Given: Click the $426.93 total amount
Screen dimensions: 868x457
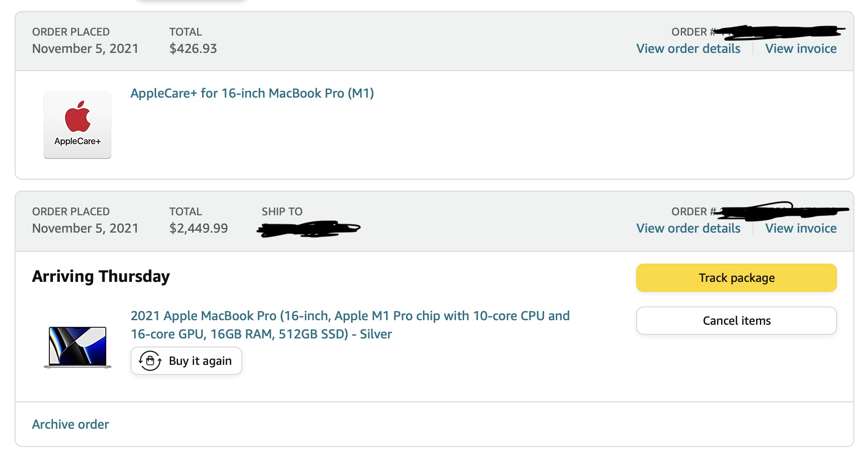Looking at the screenshot, I should tap(193, 49).
